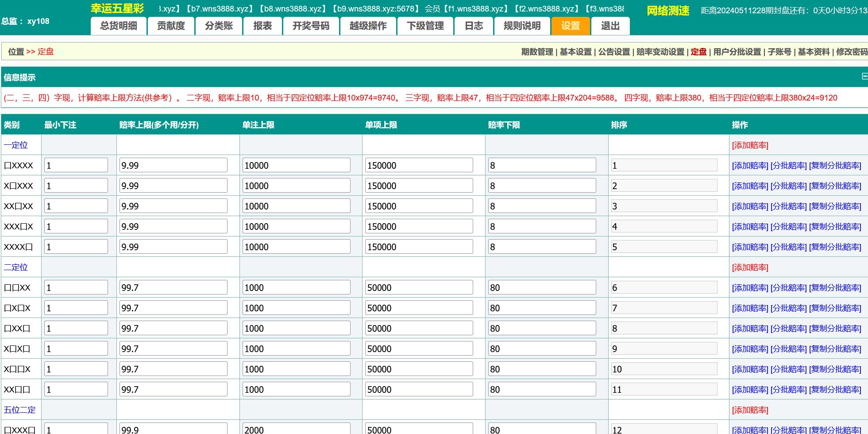Click 添加赔率 in the 一定位 header row

tap(750, 145)
